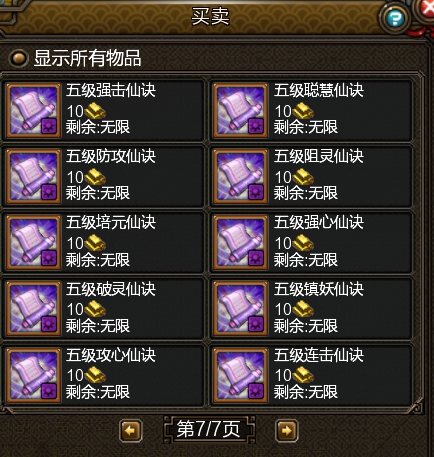Viewport: 434px width, 457px height.
Task: Choose the 五级破灵仙诀 scroll icon
Action: [33, 308]
